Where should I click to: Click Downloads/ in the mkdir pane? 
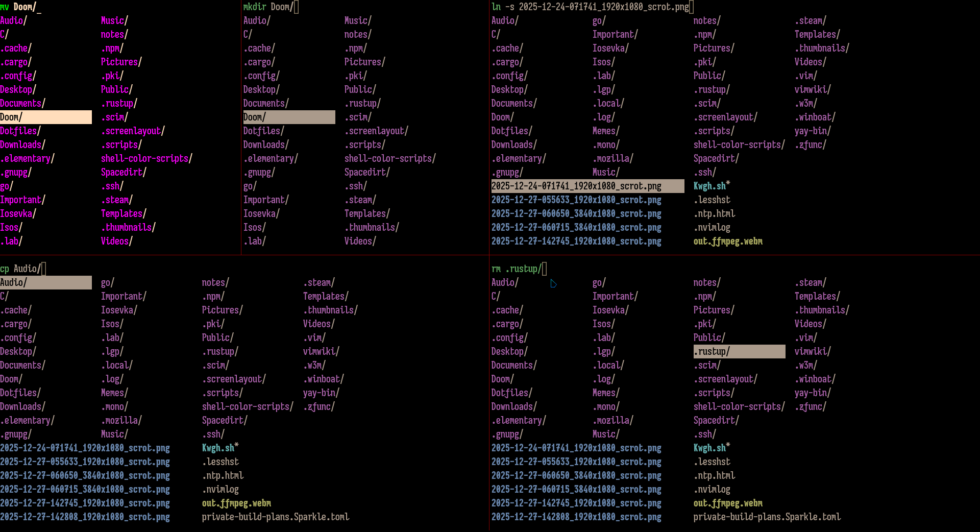click(266, 144)
